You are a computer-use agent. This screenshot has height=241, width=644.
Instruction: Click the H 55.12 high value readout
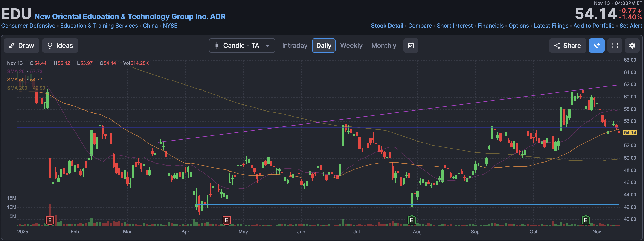click(62, 63)
